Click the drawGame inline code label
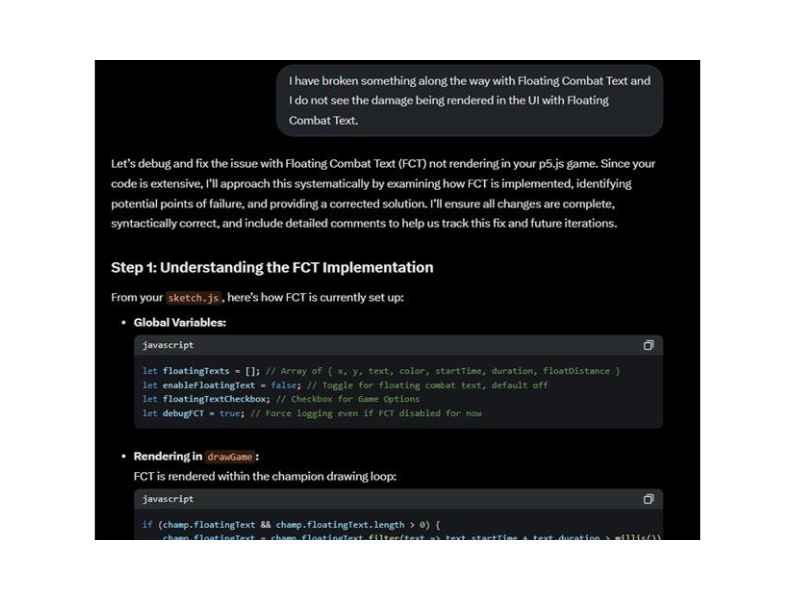 pos(230,457)
